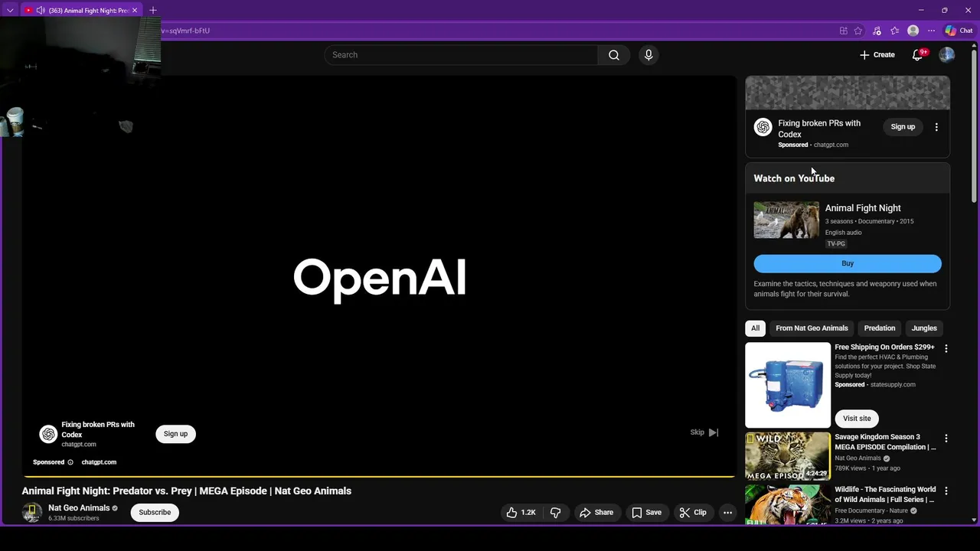Click the scrollbar down arrow
This screenshot has width=980, height=551.
tap(974, 520)
